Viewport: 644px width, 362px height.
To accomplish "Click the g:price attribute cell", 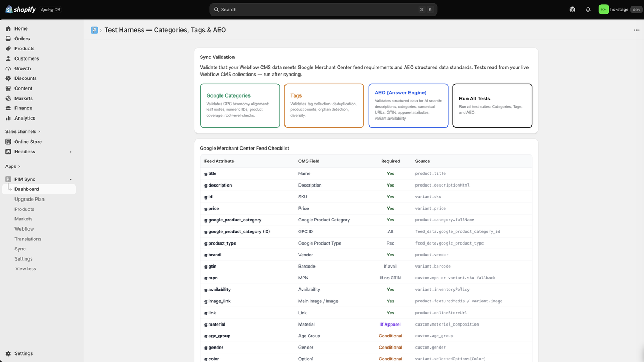I will (x=212, y=209).
